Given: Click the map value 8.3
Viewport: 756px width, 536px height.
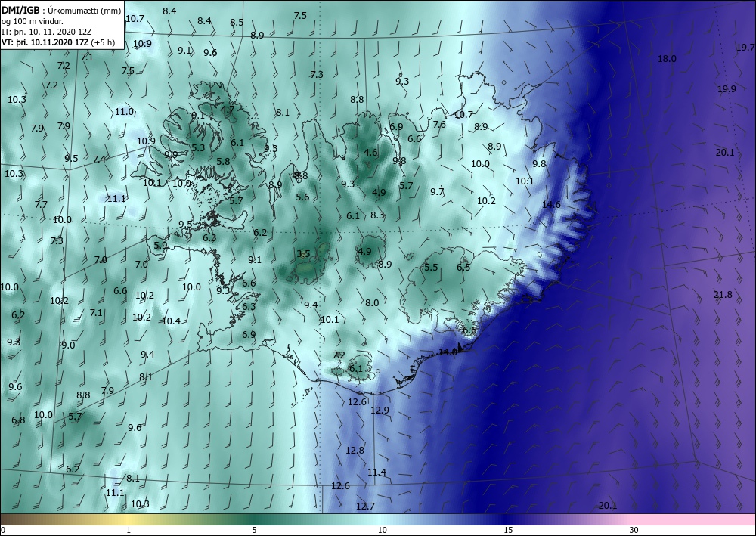Looking at the screenshot, I should tap(377, 215).
